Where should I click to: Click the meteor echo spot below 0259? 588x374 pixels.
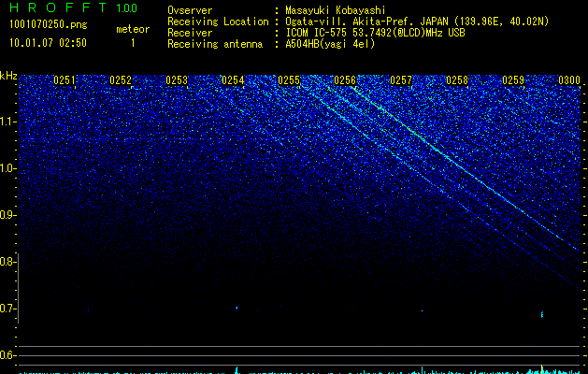pyautogui.click(x=542, y=314)
